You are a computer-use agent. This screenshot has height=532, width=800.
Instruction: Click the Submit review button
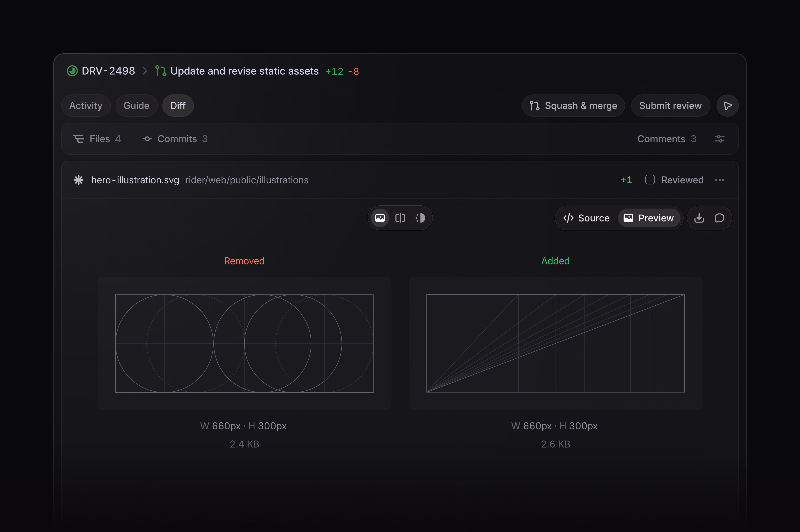point(670,106)
